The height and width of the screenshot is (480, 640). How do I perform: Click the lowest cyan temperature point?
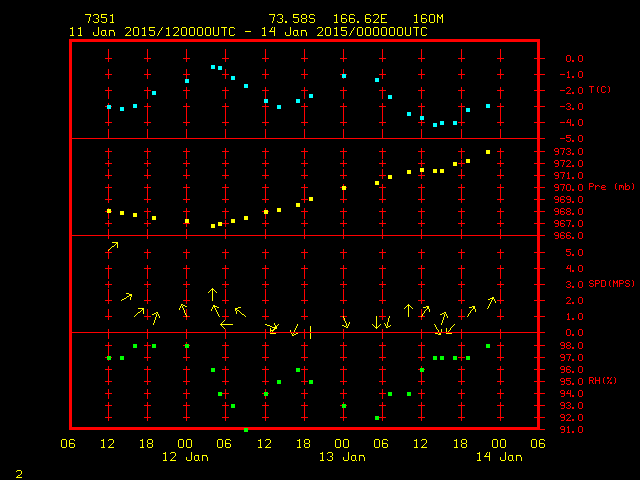click(x=435, y=125)
